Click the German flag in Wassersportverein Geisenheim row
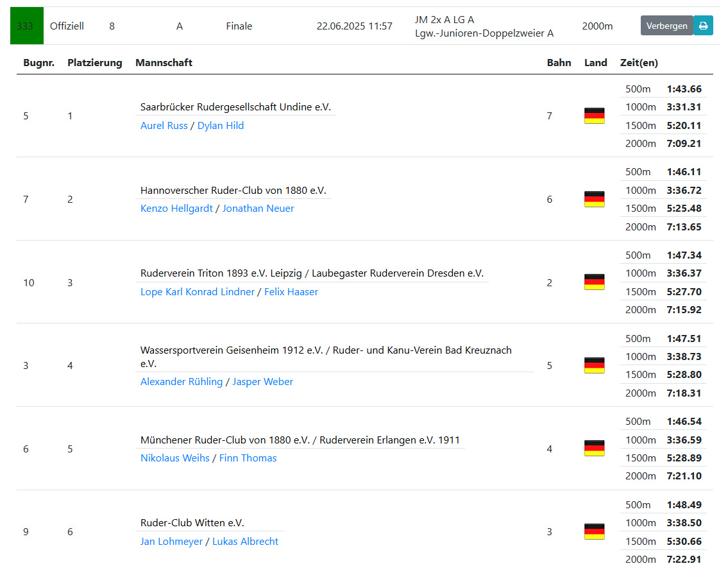 pyautogui.click(x=595, y=366)
